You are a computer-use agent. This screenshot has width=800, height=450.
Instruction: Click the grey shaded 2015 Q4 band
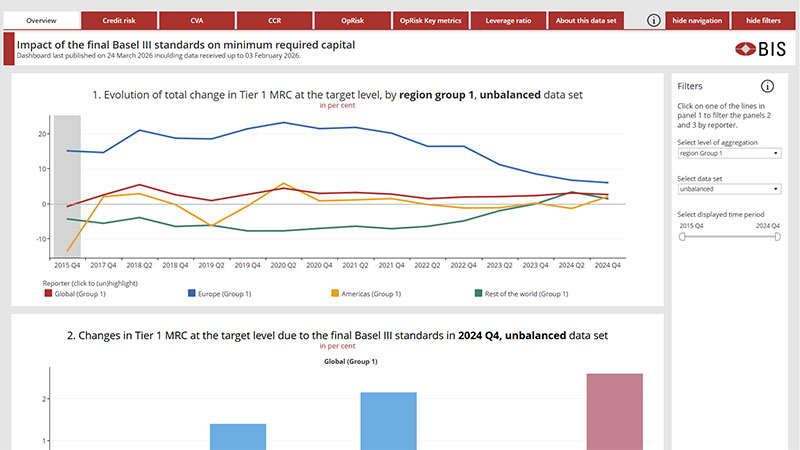point(67,186)
